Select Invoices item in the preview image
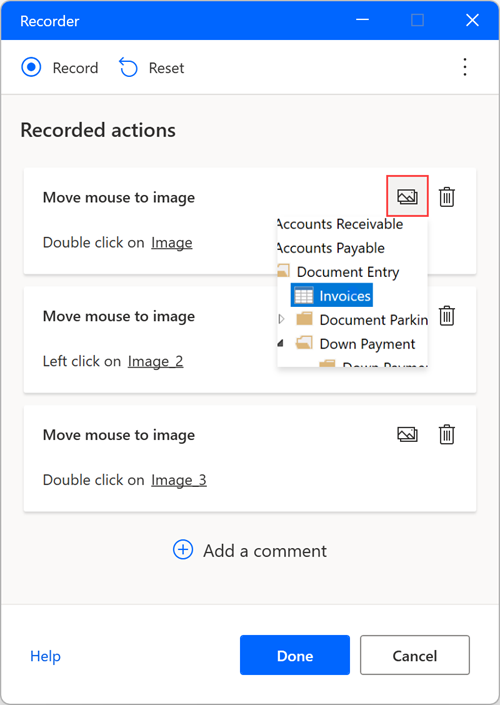Viewport: 500px width, 705px height. 332,295
